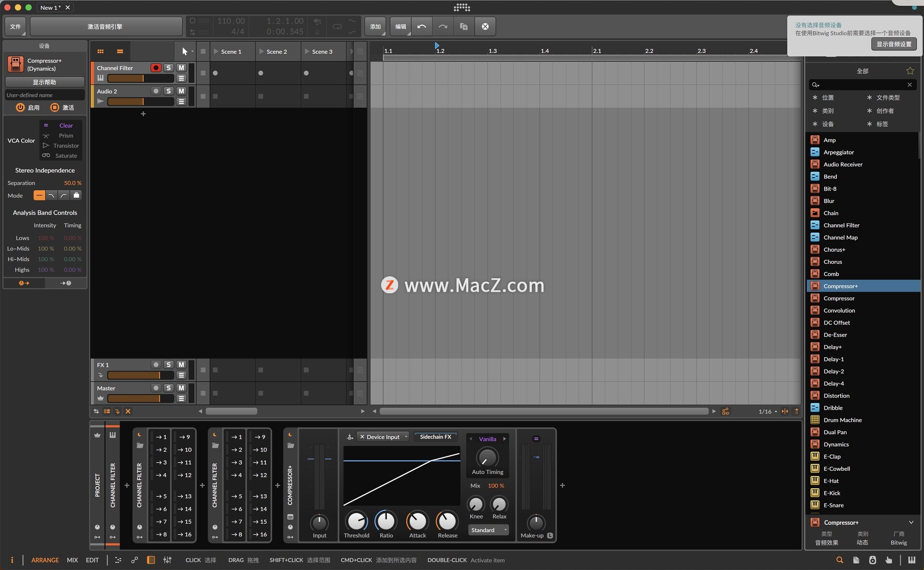Open the 1/16 grid resolution dropdown

coord(768,412)
